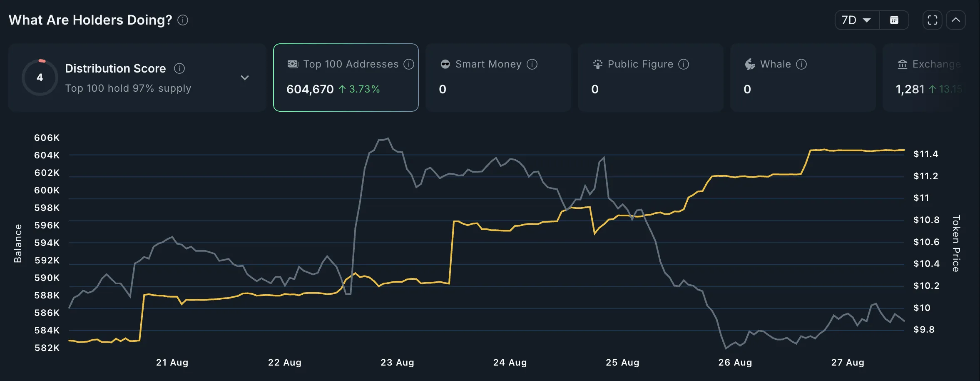
Task: Click the 'Top 100 hold 97% supply' text
Action: pyautogui.click(x=128, y=88)
